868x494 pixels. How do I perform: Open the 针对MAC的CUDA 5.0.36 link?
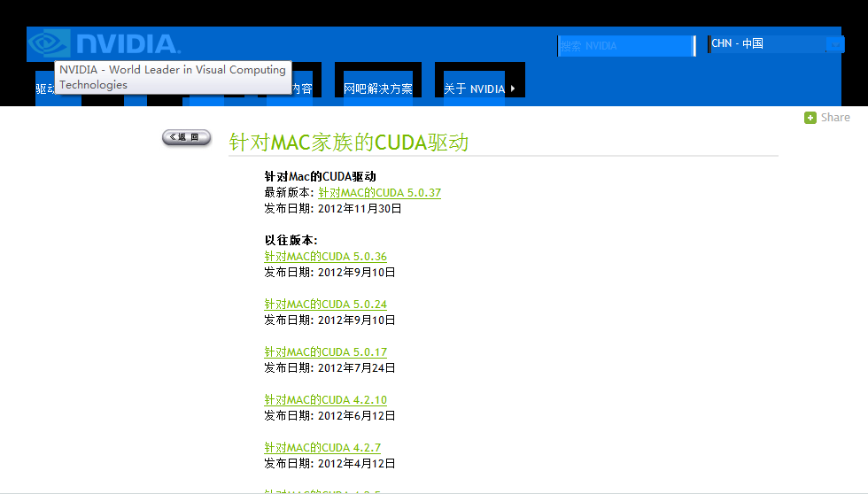(x=326, y=256)
